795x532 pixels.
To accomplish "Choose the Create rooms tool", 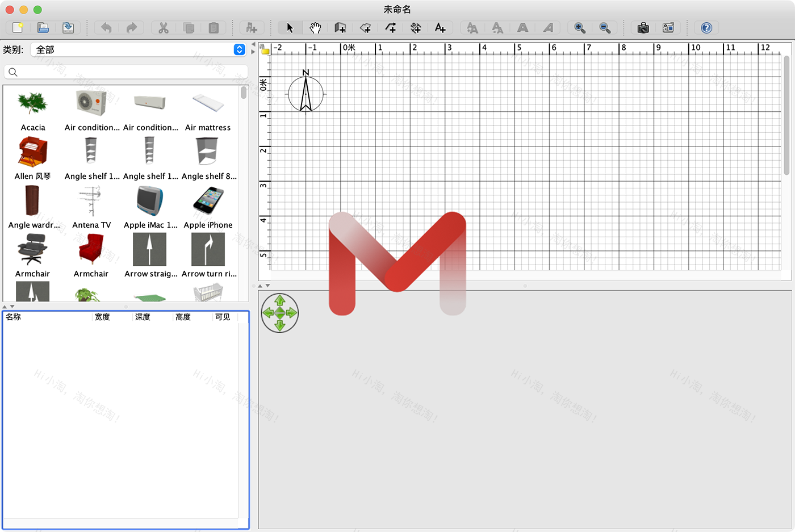I will coord(366,28).
